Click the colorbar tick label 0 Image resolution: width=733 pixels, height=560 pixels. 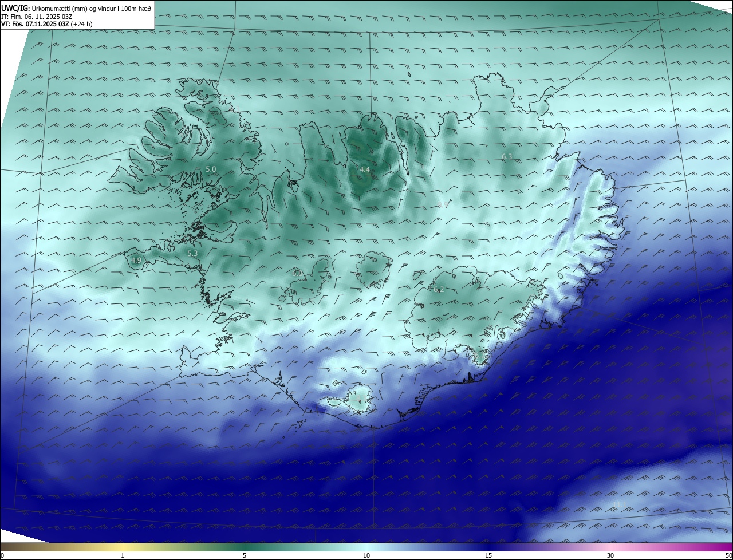(2, 555)
